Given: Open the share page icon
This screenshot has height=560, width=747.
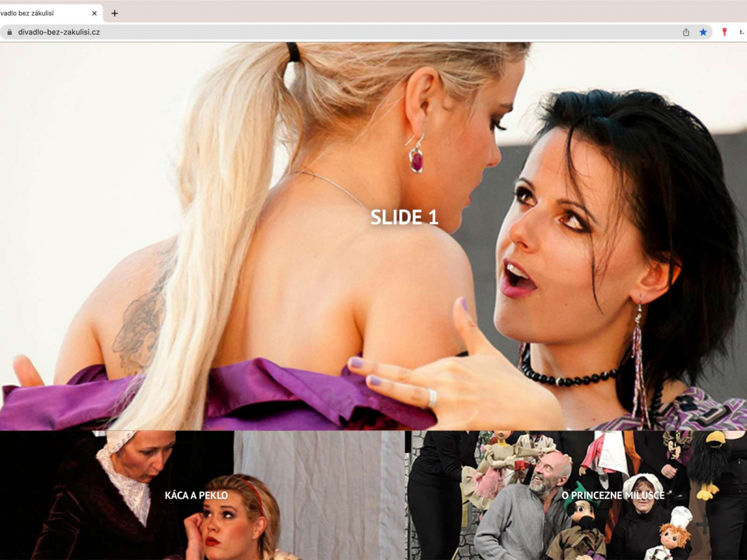Looking at the screenshot, I should 686,32.
